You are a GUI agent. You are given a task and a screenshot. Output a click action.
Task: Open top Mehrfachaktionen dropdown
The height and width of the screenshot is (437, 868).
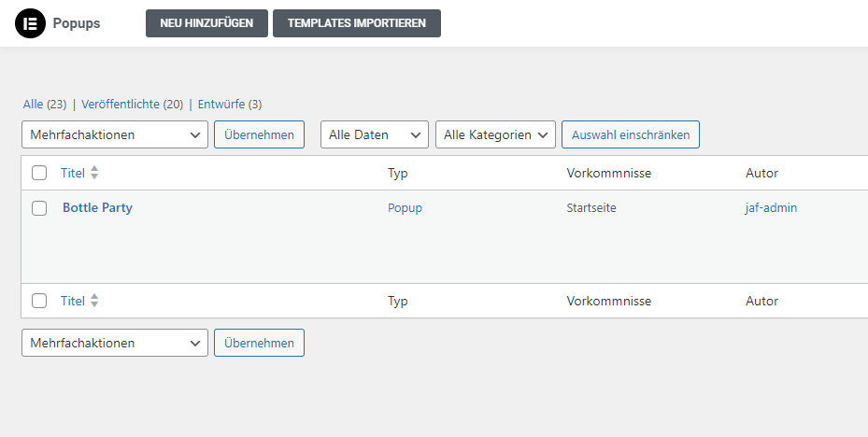click(114, 134)
